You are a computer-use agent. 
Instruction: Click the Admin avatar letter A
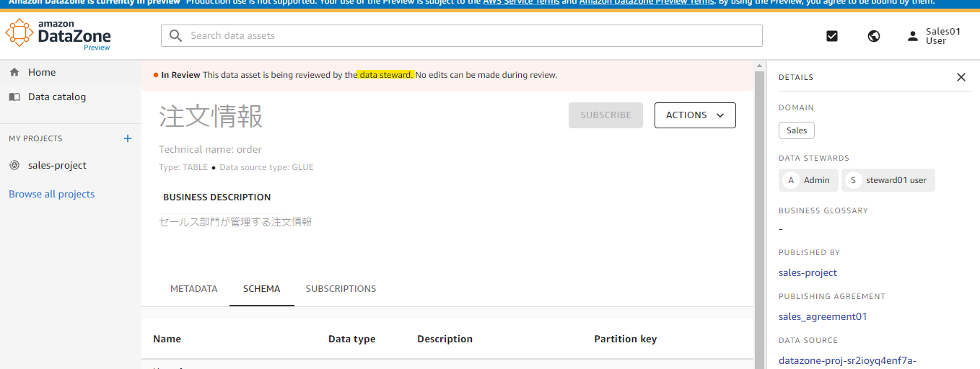[791, 180]
